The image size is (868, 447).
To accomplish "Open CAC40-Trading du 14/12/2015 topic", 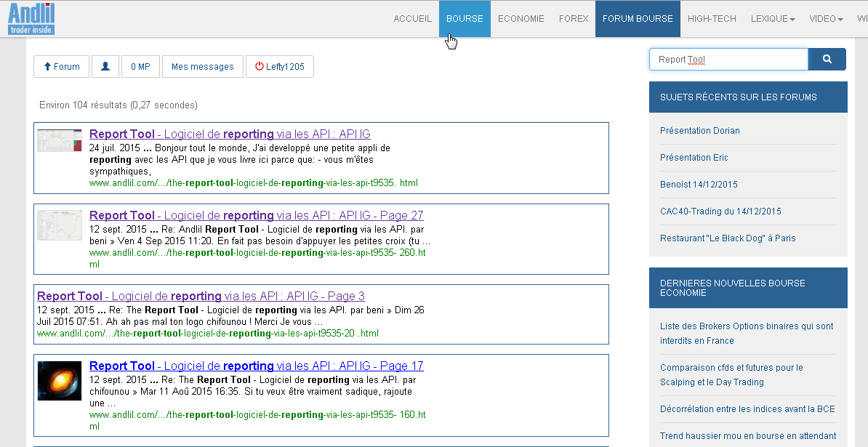I will 720,212.
